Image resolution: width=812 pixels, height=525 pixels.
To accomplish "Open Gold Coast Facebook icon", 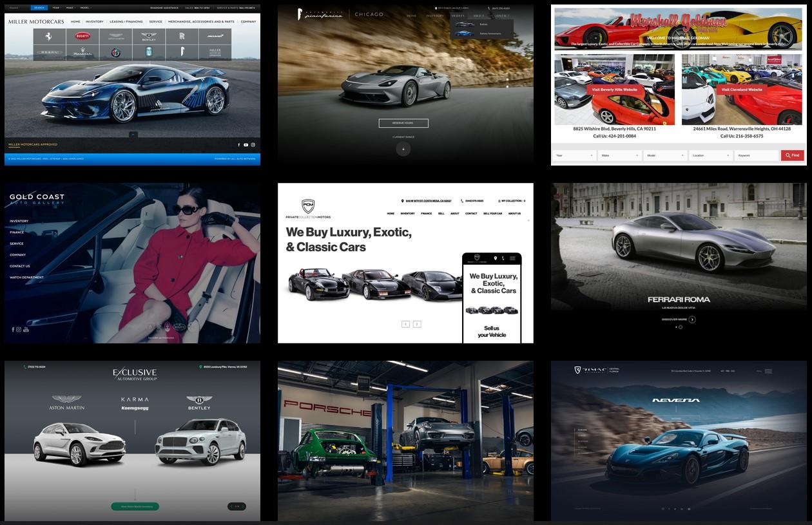I will pos(13,330).
